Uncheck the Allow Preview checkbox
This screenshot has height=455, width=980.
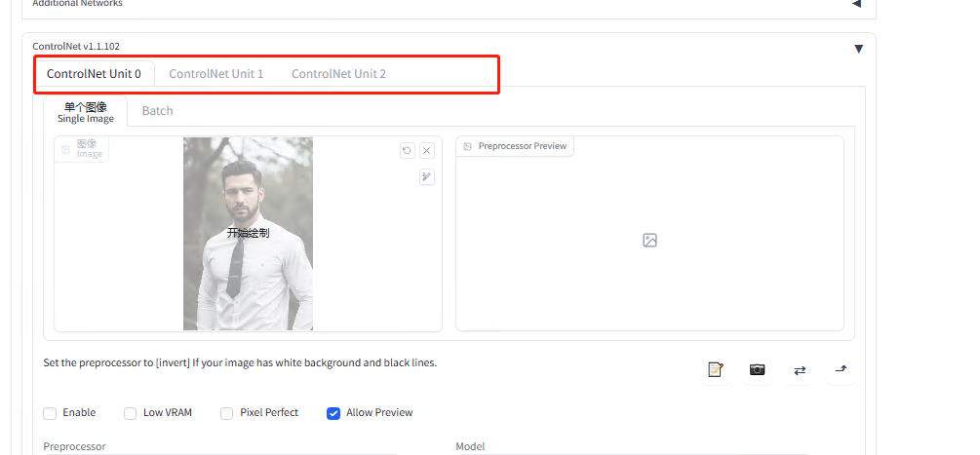click(x=333, y=413)
